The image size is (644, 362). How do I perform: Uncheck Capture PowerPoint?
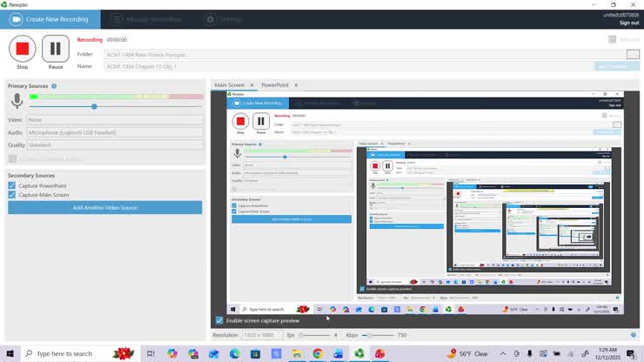pos(12,185)
